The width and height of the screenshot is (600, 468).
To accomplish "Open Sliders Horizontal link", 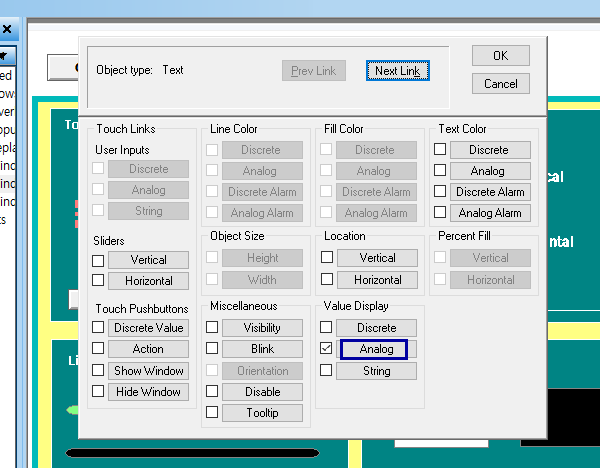I will (148, 281).
